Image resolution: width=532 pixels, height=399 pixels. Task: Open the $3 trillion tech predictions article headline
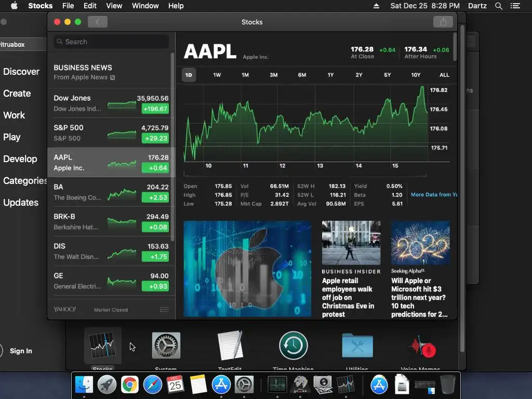419,298
